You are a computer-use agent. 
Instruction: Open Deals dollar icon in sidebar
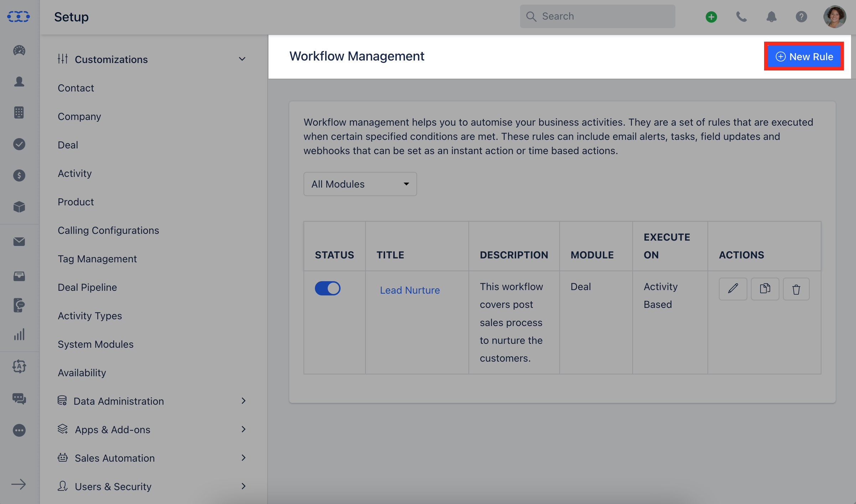coord(19,175)
